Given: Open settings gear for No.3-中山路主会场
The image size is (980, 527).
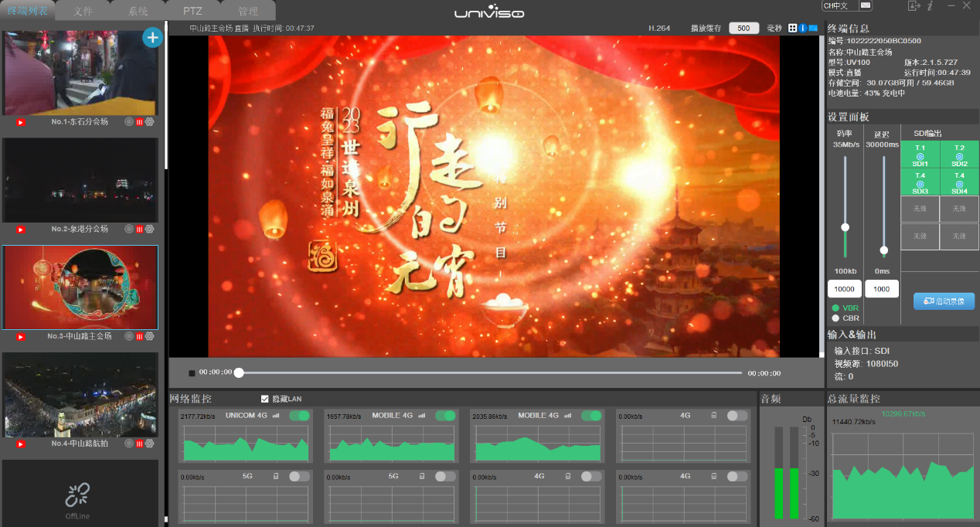Looking at the screenshot, I should [x=150, y=337].
